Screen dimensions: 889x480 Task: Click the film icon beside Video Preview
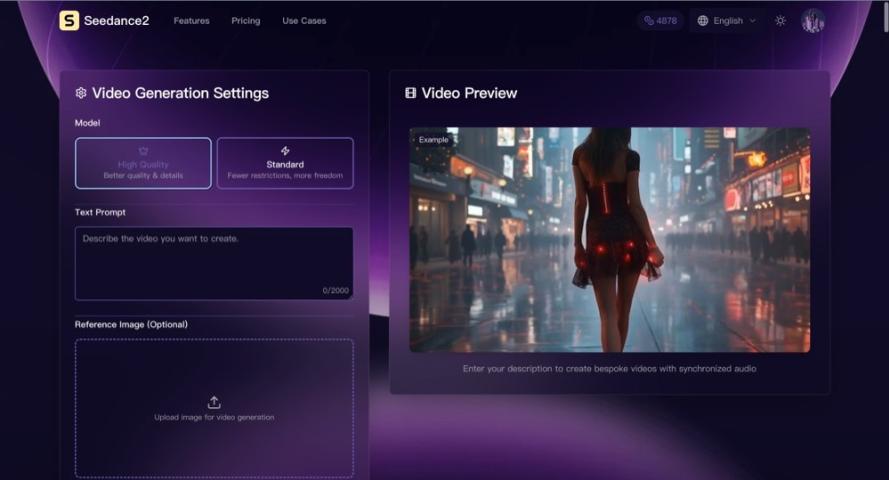410,93
